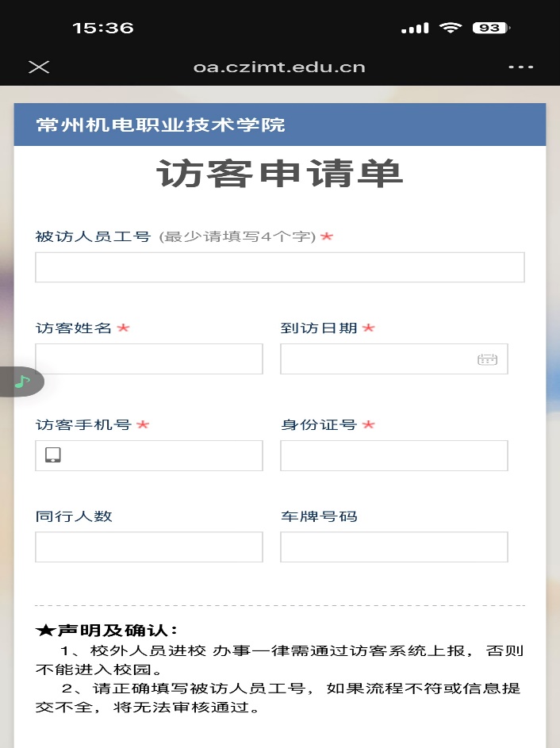Click the 访客姓名 text box
This screenshot has height=748, width=560.
148,359
